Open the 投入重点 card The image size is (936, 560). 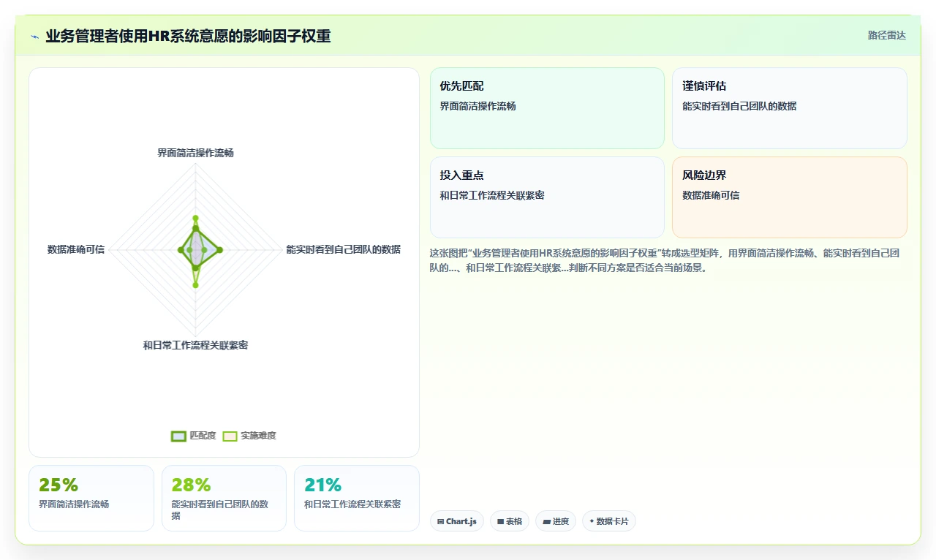(x=547, y=197)
